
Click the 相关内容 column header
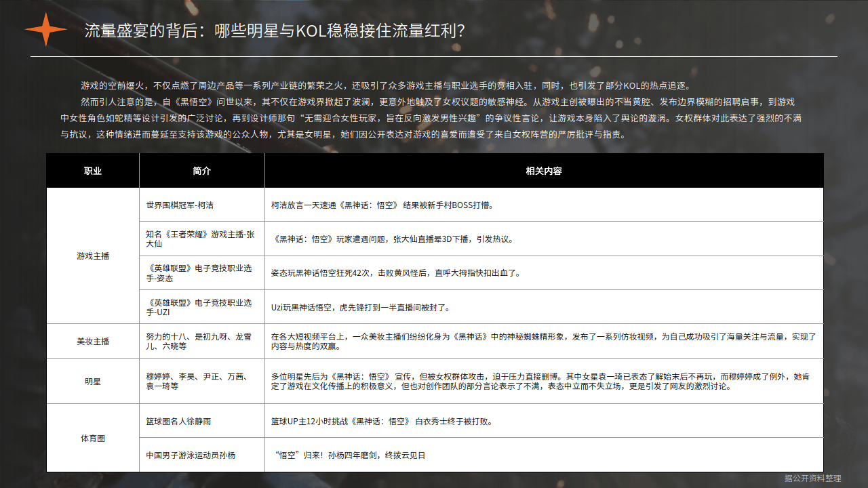coord(544,171)
